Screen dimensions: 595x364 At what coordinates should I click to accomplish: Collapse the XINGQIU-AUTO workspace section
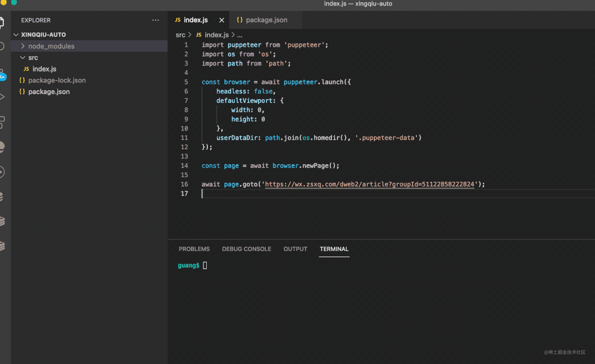click(16, 35)
